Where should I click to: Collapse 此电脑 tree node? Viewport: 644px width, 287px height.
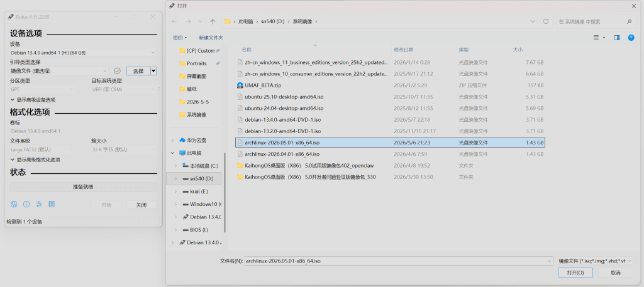coord(172,153)
